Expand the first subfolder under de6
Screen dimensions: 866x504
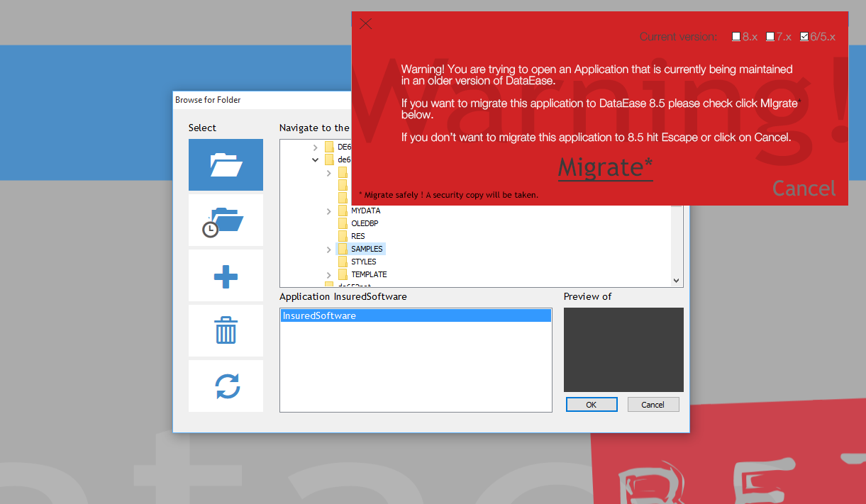329,173
